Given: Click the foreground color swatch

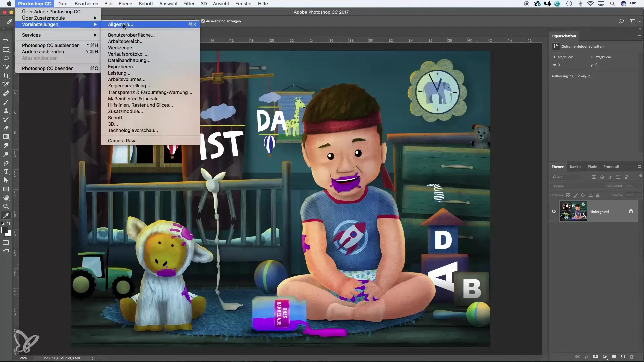Looking at the screenshot, I should tap(4, 230).
